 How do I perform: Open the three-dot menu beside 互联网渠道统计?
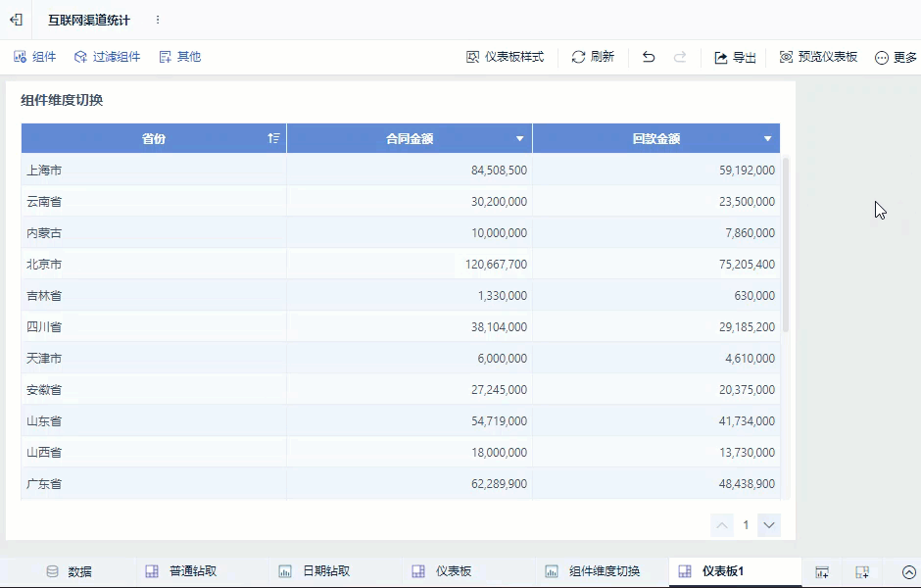158,20
